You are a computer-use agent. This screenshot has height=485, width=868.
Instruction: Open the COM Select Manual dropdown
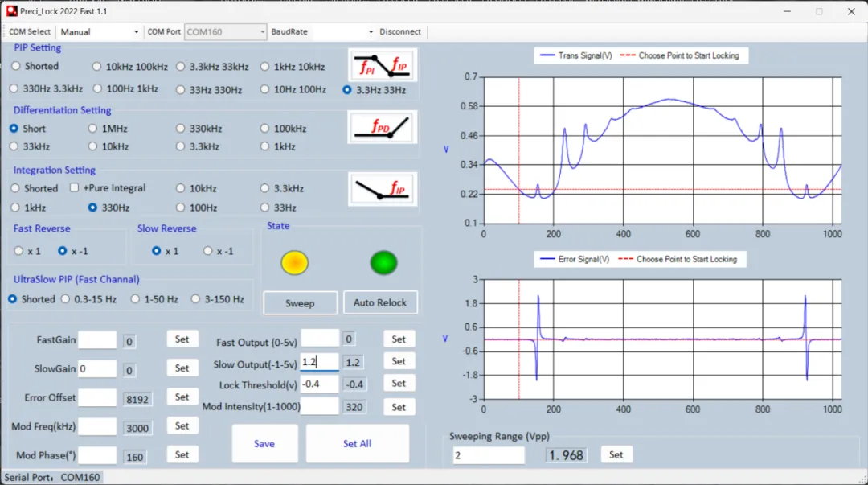[x=100, y=32]
